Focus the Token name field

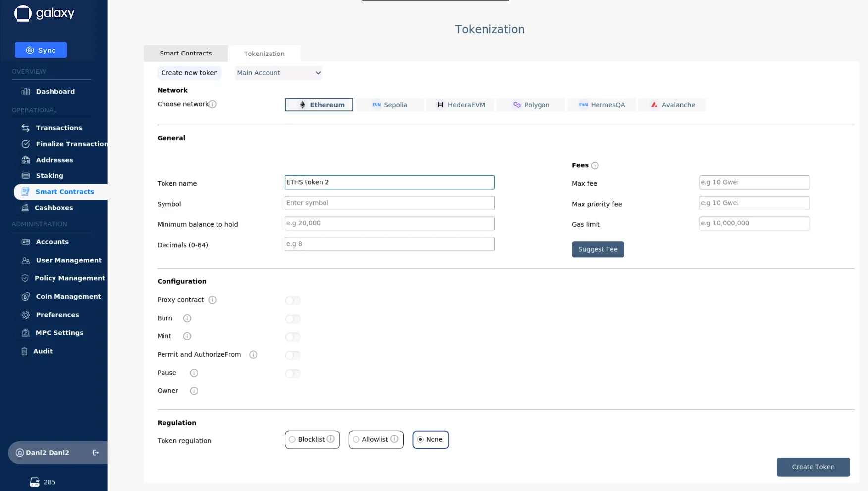(389, 182)
